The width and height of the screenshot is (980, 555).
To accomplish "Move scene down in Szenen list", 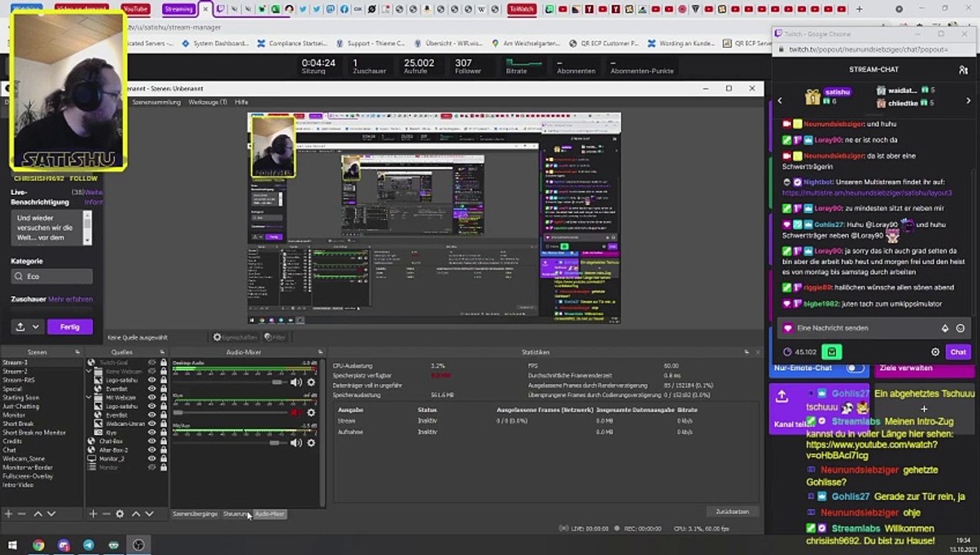I will 51,514.
